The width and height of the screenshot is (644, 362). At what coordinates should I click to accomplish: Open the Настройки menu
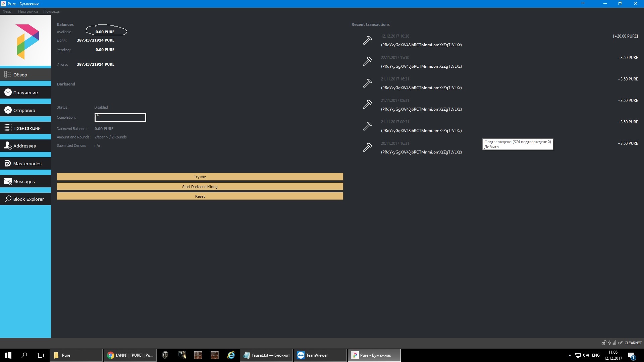(x=28, y=11)
